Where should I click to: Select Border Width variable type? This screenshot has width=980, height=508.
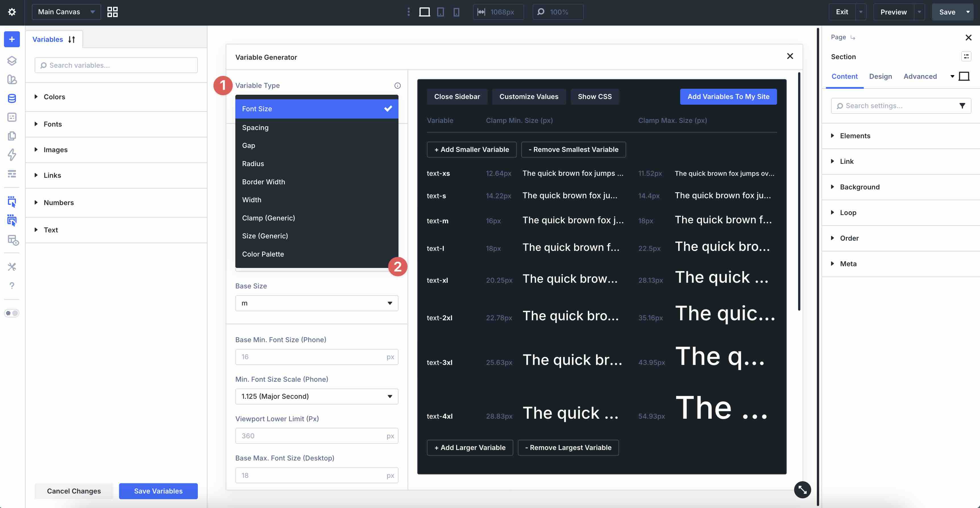pos(317,182)
